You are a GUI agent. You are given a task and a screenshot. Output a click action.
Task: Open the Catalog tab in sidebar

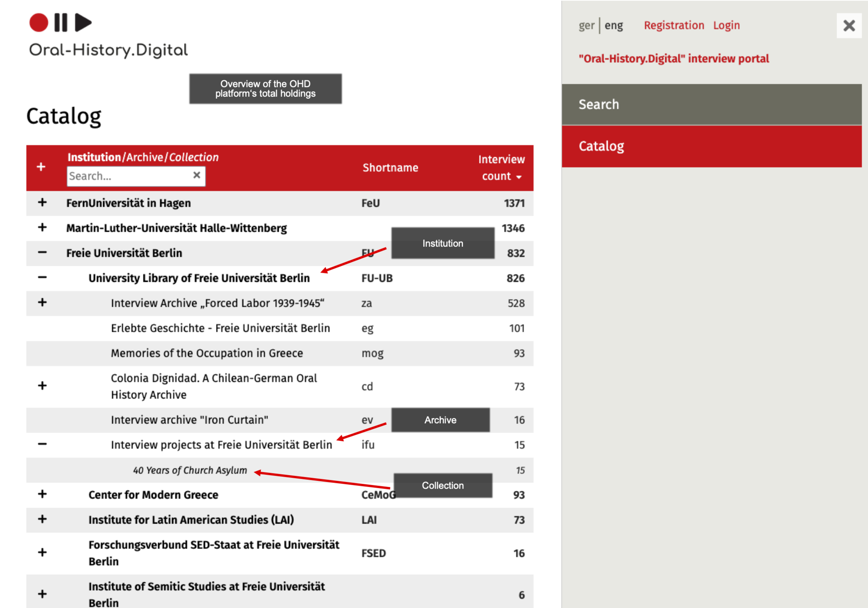click(711, 146)
